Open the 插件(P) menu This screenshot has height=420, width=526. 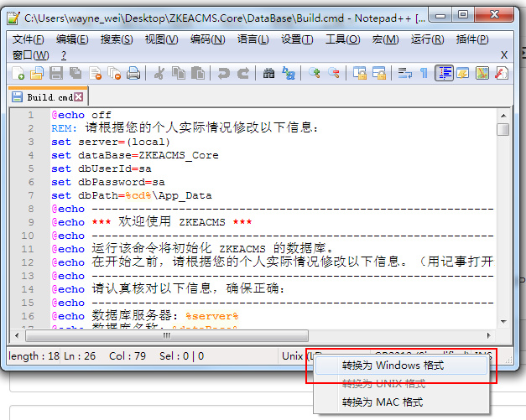pyautogui.click(x=472, y=39)
